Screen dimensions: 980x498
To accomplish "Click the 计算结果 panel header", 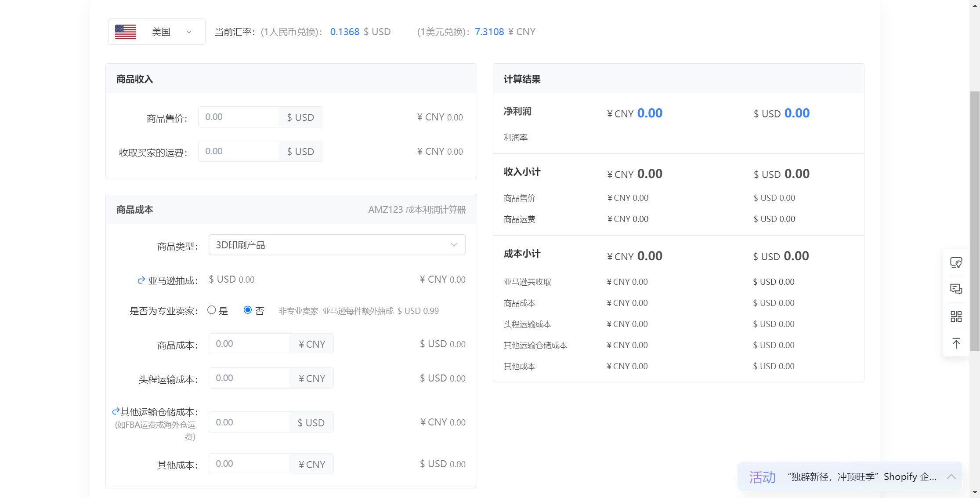I will 678,79.
